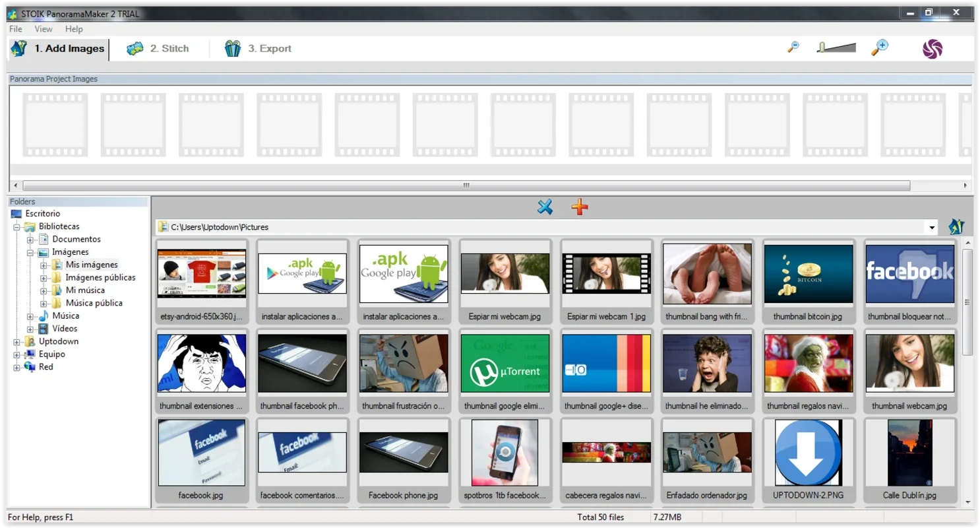Select Escritorio in the folder tree
The image size is (980, 528).
pos(42,214)
